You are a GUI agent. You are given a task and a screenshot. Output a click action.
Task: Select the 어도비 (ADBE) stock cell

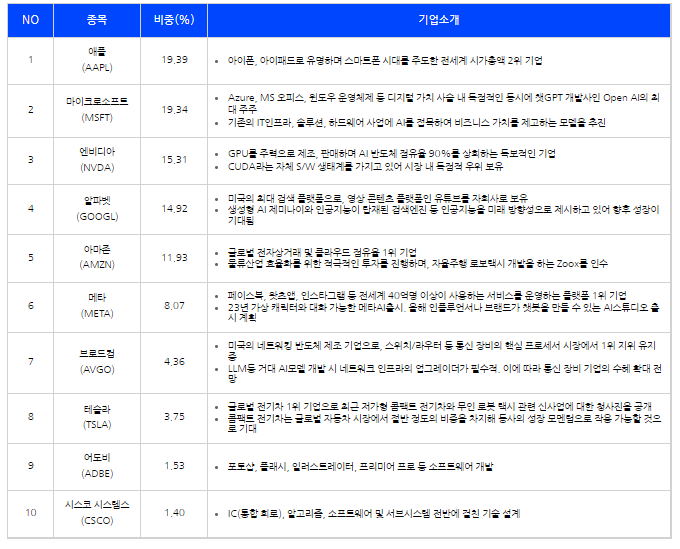97,466
